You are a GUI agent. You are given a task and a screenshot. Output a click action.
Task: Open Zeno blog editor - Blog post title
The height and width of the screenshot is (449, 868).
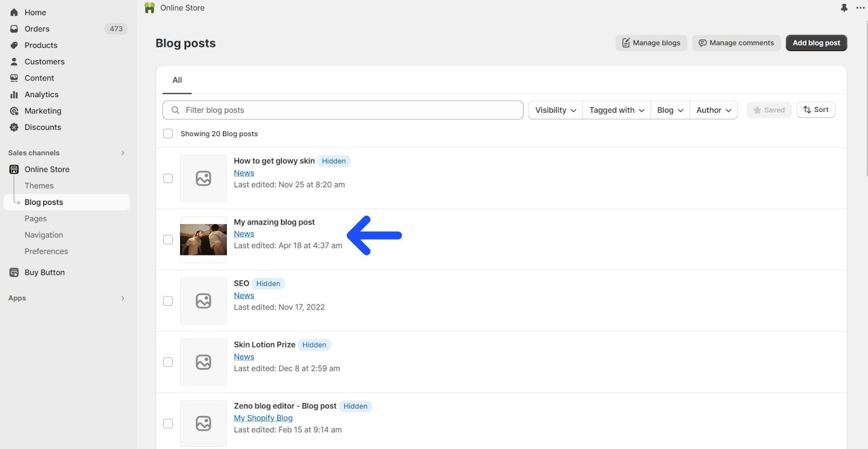[285, 406]
